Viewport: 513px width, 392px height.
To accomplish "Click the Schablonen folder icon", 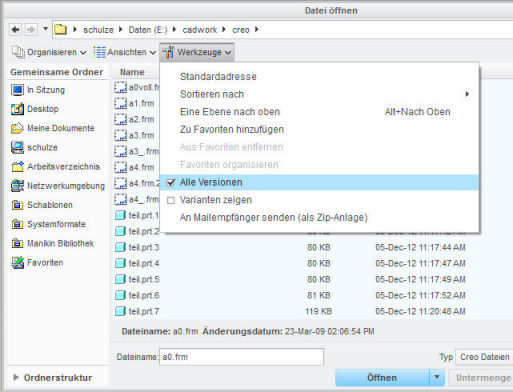I will pyautogui.click(x=17, y=205).
